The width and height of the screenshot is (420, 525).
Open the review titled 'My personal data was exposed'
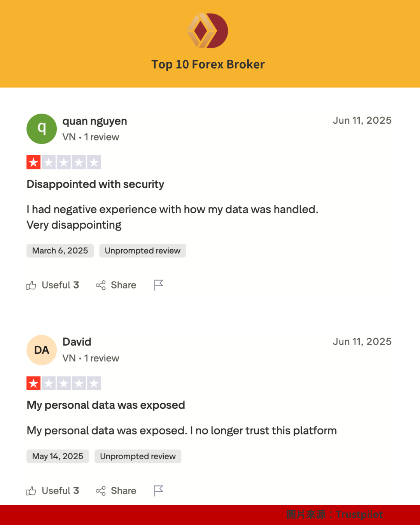pos(105,405)
